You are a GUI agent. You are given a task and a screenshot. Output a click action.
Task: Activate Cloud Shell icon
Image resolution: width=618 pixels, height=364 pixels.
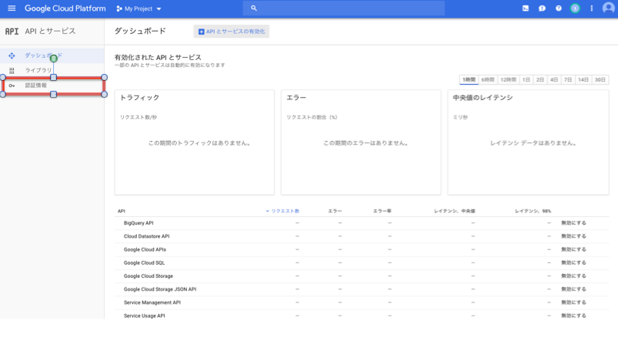[526, 8]
